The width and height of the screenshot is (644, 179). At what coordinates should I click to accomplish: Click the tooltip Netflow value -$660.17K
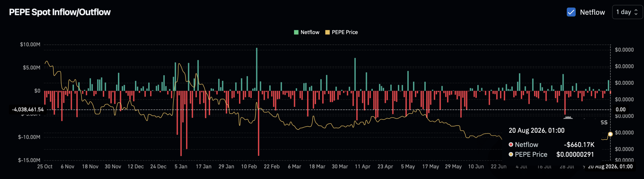(579, 145)
